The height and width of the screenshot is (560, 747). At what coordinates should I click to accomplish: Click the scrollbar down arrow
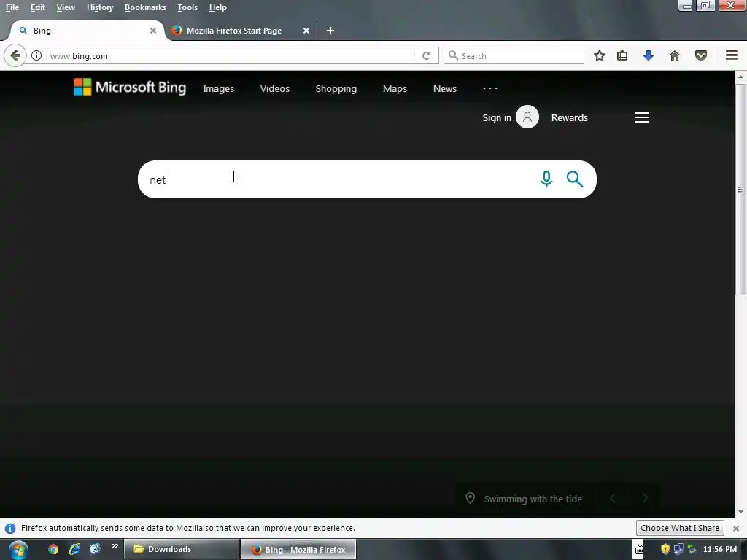pyautogui.click(x=740, y=513)
